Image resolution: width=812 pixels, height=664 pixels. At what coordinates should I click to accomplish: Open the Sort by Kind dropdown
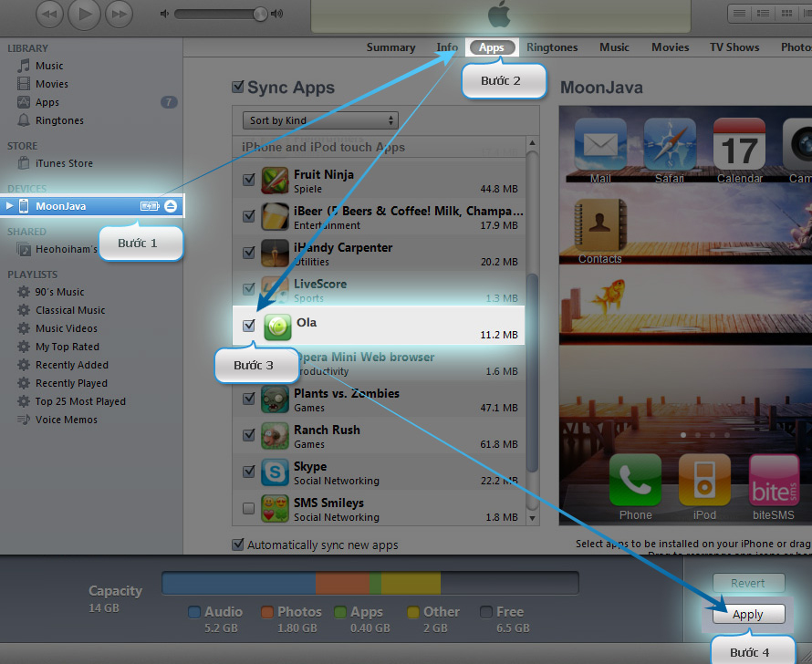click(320, 120)
